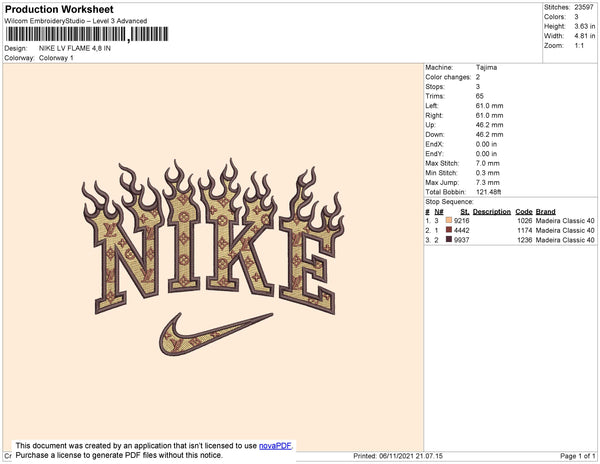Select thread code '1174'
Image resolution: width=600 pixels, height=464 pixels.
pos(525,230)
